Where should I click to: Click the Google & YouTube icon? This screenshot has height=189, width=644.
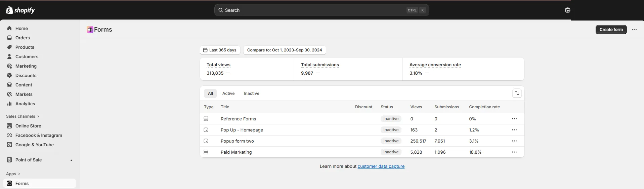pos(9,145)
